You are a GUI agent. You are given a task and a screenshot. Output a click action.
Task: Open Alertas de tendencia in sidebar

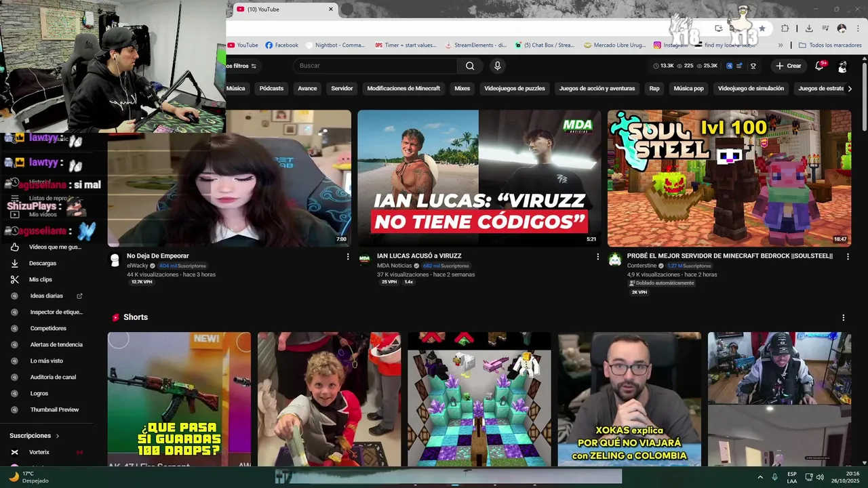(56, 344)
